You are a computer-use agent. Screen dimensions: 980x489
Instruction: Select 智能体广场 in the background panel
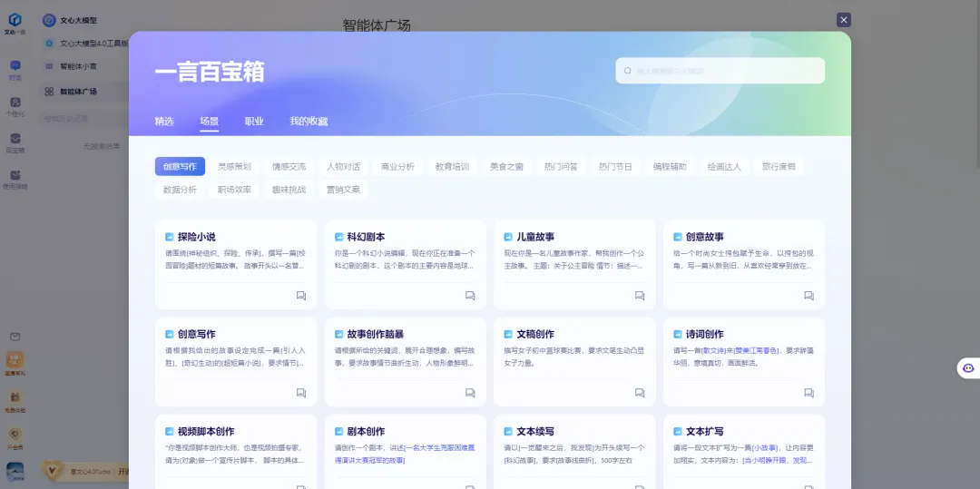[85, 92]
